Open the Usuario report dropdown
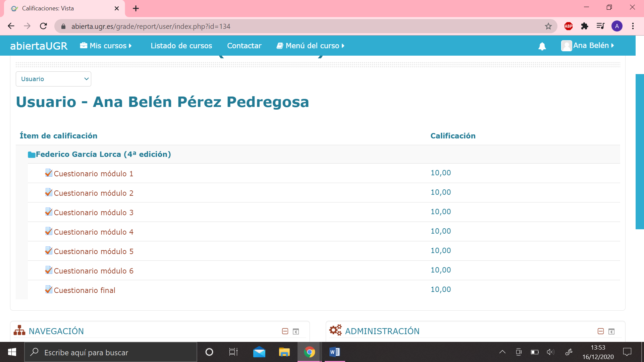Image resolution: width=644 pixels, height=362 pixels. (53, 79)
